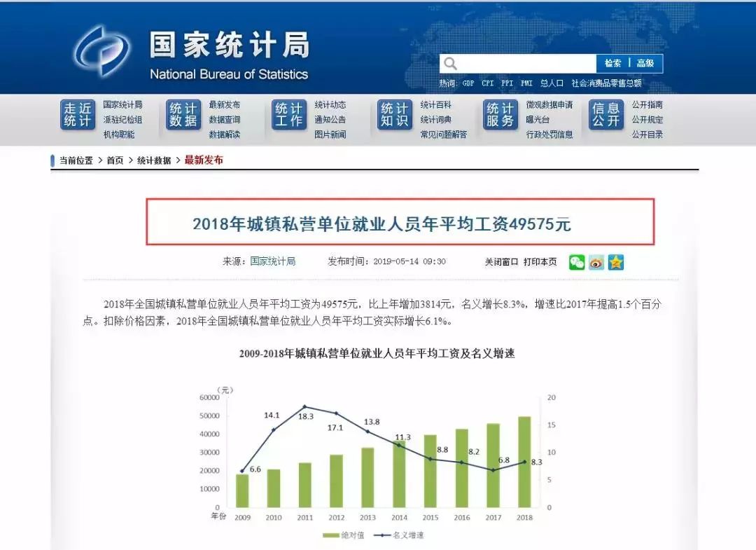This screenshot has width=756, height=550.
Task: Open 最新发布 under 统计数据 menu
Action: click(x=224, y=104)
